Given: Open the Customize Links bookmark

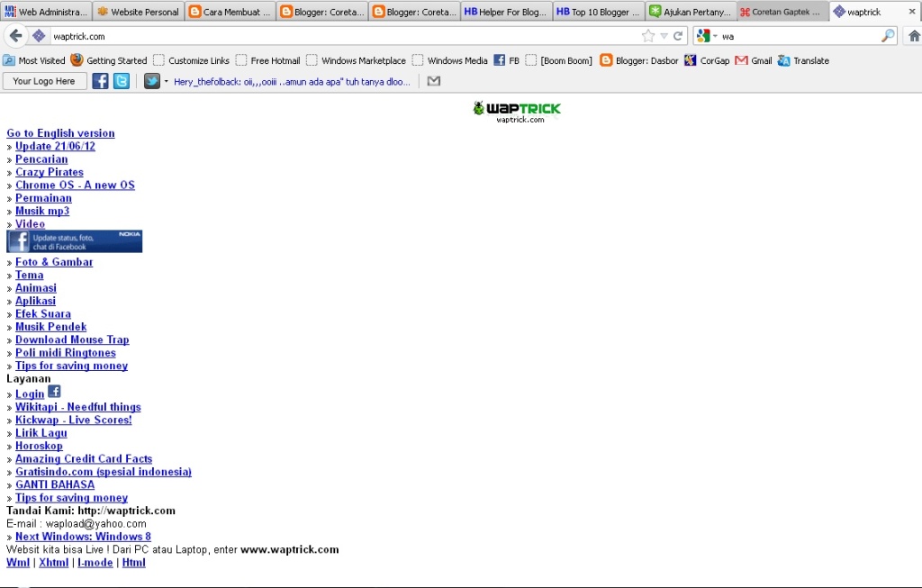Looking at the screenshot, I should tap(191, 60).
